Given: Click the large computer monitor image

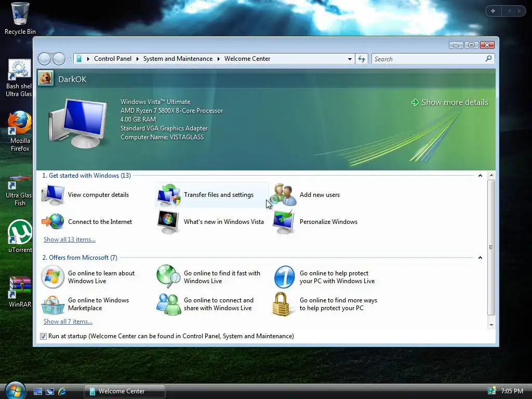Looking at the screenshot, I should pos(77,123).
